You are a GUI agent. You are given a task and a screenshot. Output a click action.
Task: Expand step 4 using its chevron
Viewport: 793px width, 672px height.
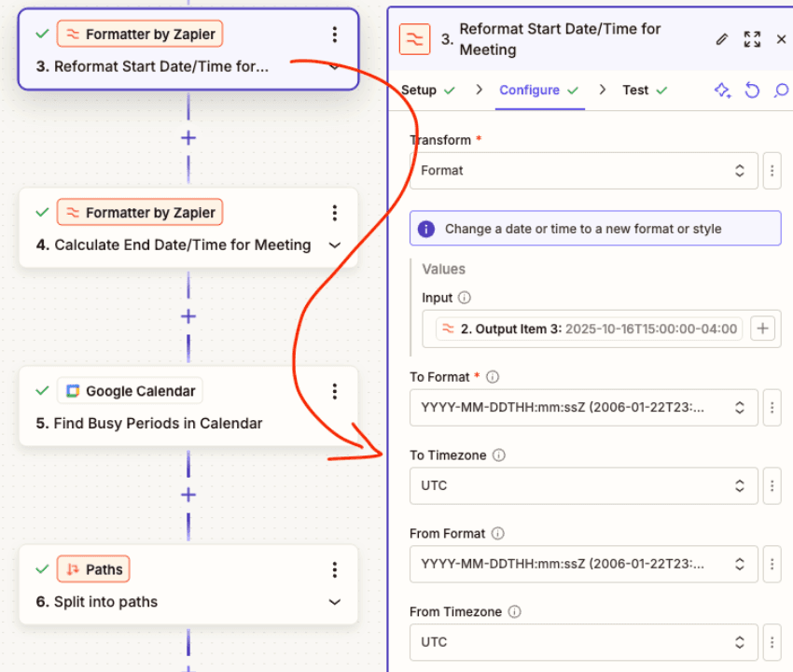pyautogui.click(x=335, y=245)
